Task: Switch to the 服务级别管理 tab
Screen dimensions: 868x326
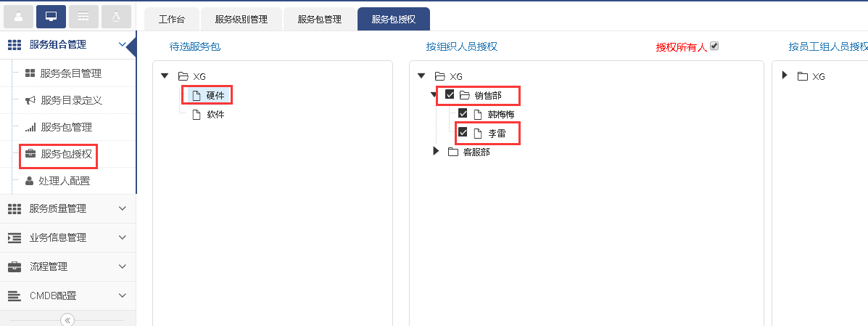Action: (241, 20)
